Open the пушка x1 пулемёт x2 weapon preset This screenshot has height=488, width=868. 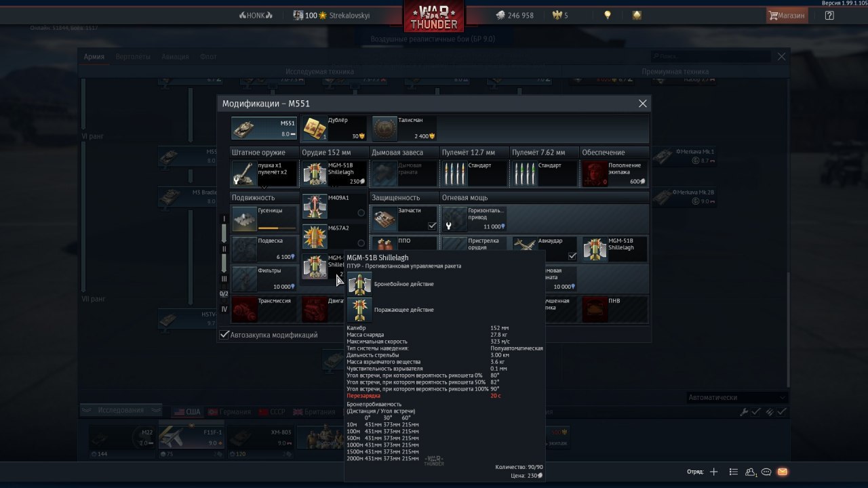[264, 174]
